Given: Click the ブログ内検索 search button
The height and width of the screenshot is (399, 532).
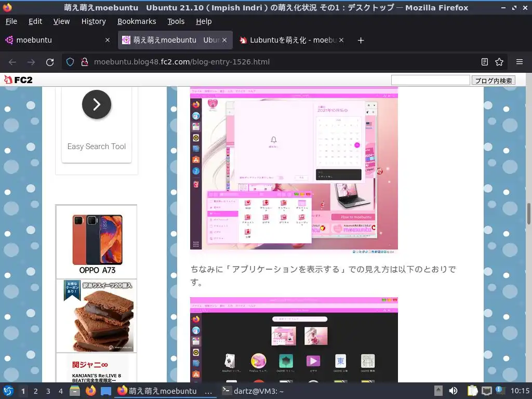Looking at the screenshot, I should [x=494, y=81].
